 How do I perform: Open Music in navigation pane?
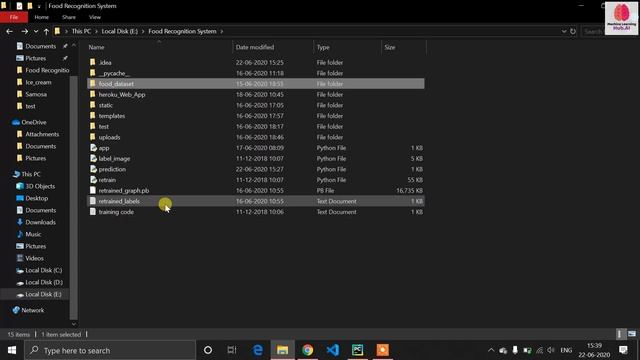[29, 234]
